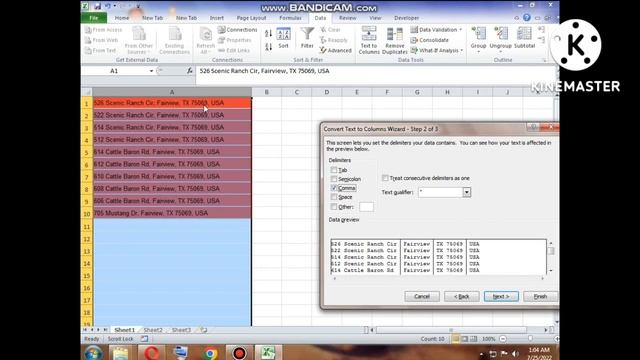This screenshot has height=360, width=640.
Task: Uncheck the Comma delimiter checkbox
Action: pos(334,188)
